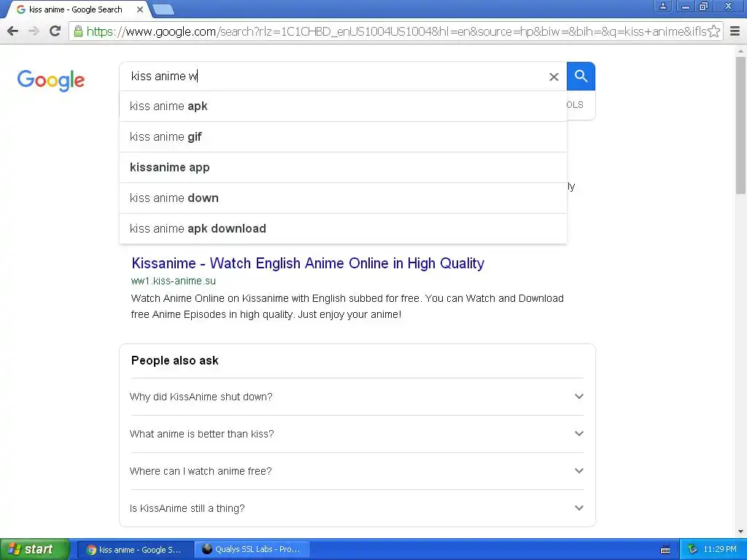The width and height of the screenshot is (747, 560).
Task: Bookmark this page with the star icon
Action: (x=713, y=31)
